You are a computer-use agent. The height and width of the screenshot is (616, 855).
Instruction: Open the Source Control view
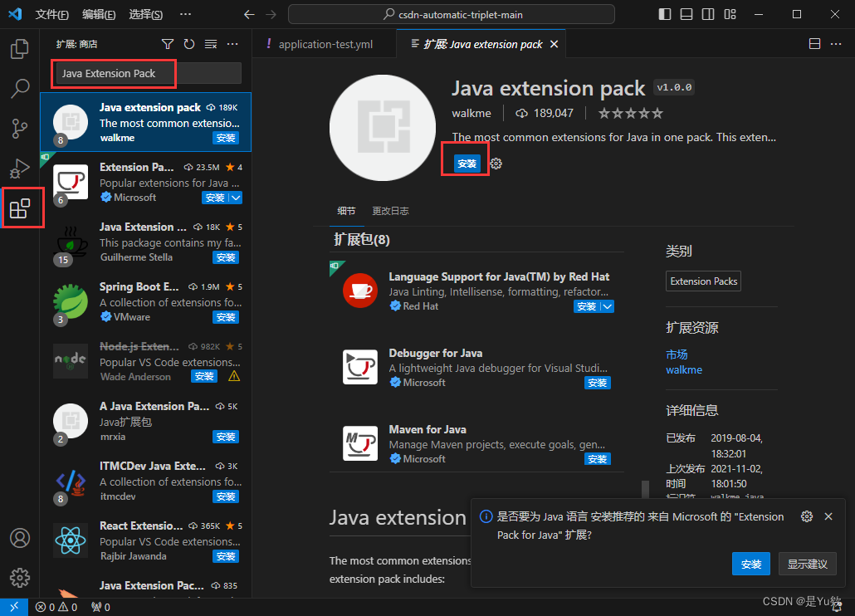tap(20, 129)
